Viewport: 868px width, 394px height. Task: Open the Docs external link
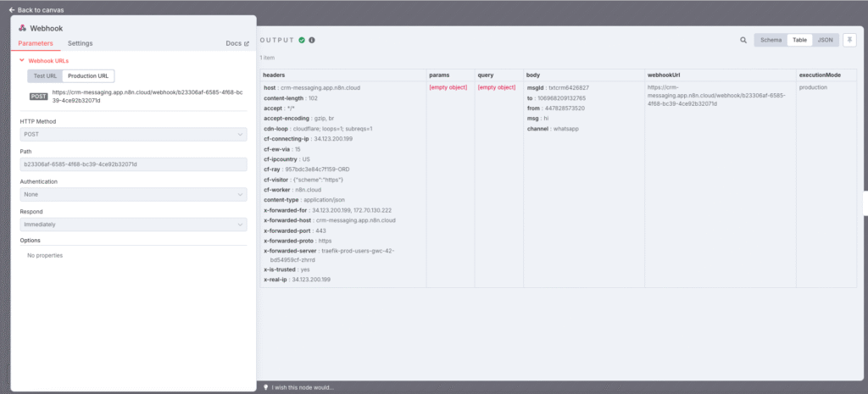[x=237, y=43]
